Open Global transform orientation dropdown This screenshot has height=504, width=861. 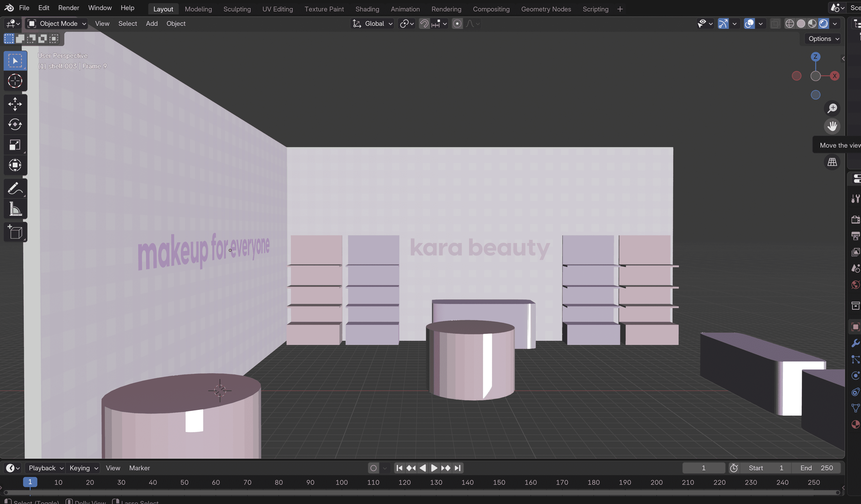pos(373,24)
